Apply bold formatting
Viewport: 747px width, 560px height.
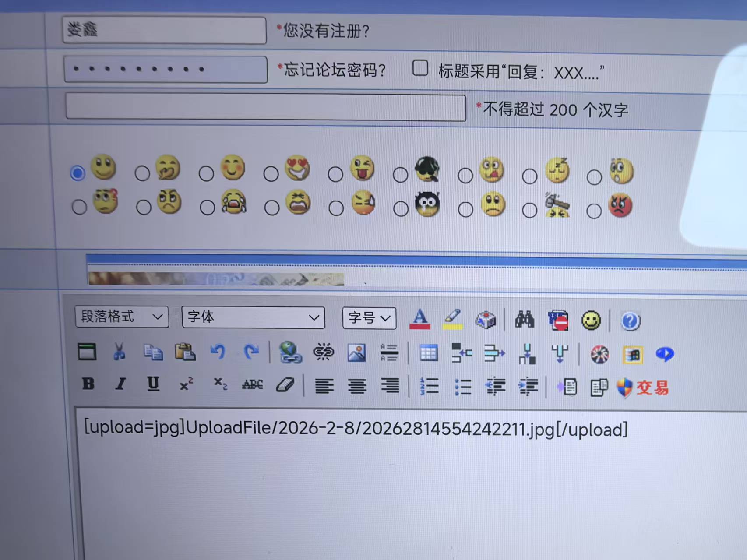(x=89, y=385)
